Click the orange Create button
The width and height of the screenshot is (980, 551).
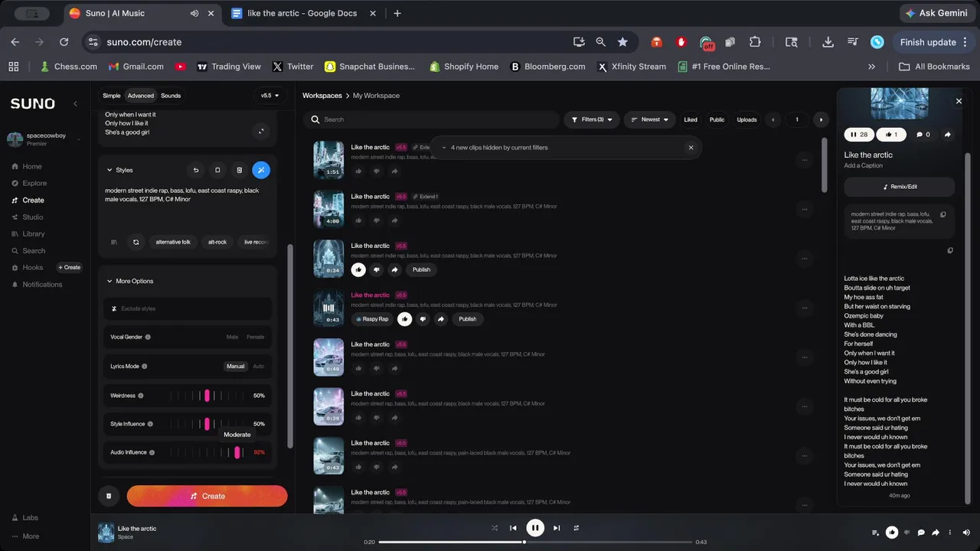coord(207,496)
